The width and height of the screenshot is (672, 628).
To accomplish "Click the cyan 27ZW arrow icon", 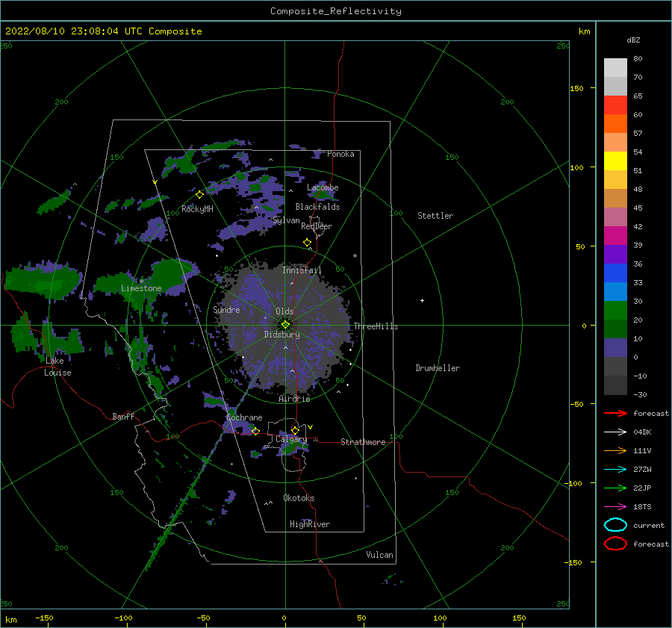I will coord(615,470).
